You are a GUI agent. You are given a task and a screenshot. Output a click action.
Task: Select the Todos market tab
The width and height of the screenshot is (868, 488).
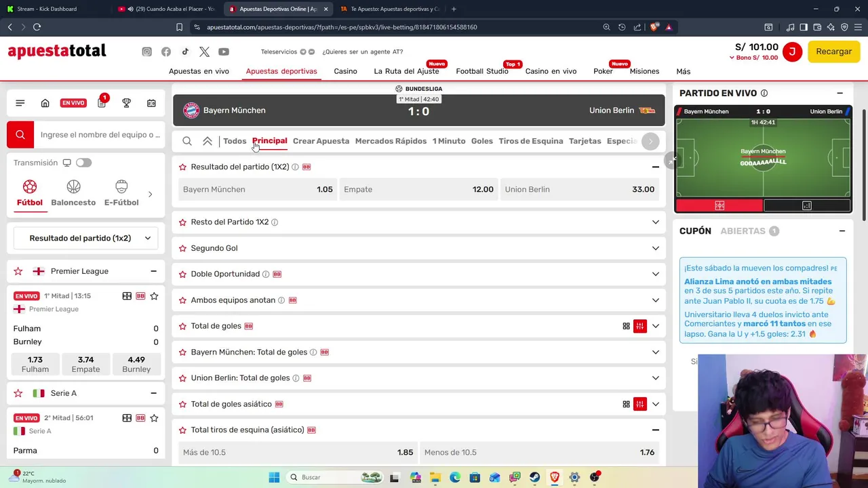point(235,141)
